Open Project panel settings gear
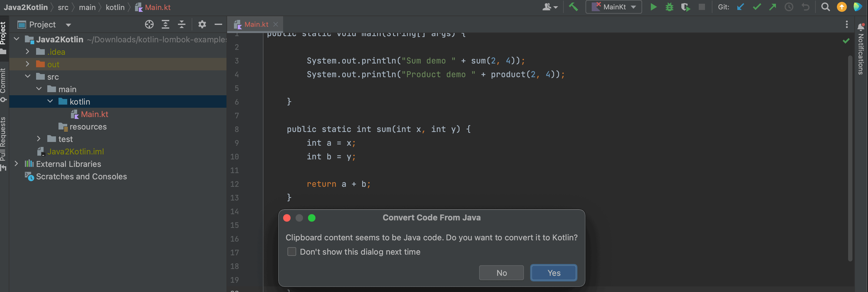Image resolution: width=868 pixels, height=292 pixels. click(202, 24)
